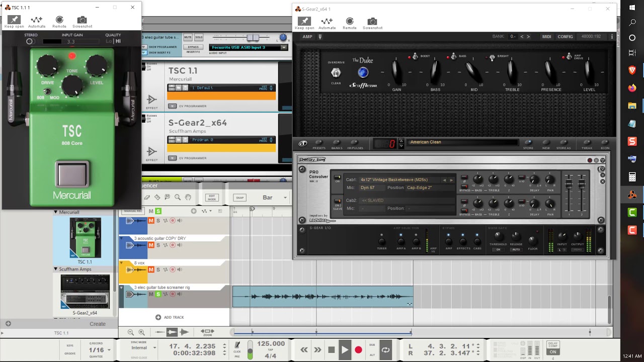Click Automate in TSC 1.1 window
Image resolution: width=644 pixels, height=362 pixels.
(37, 22)
